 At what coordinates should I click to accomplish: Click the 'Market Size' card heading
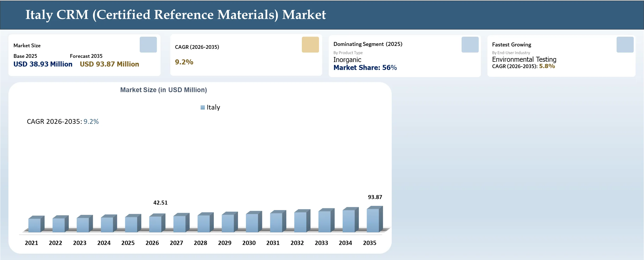tap(27, 45)
